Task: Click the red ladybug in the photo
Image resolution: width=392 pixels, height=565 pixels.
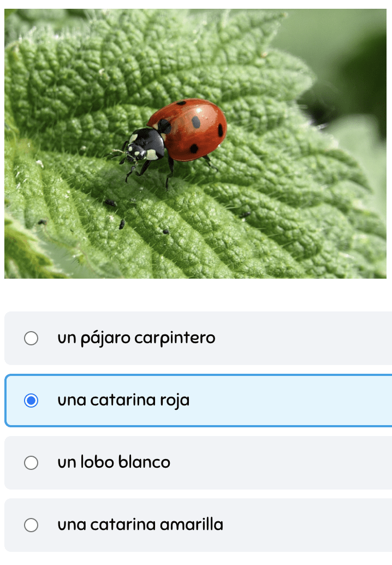Action: 187,130
